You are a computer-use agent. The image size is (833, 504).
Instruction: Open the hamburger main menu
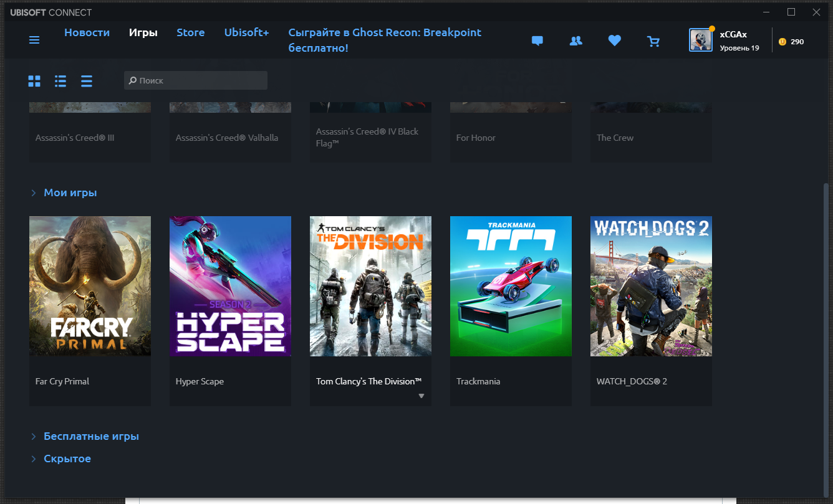[x=34, y=40]
